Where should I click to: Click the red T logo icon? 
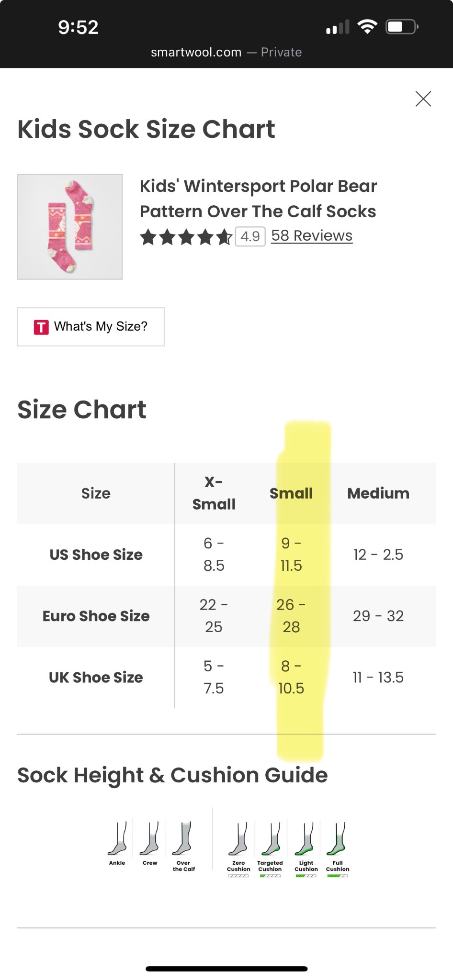pyautogui.click(x=41, y=327)
